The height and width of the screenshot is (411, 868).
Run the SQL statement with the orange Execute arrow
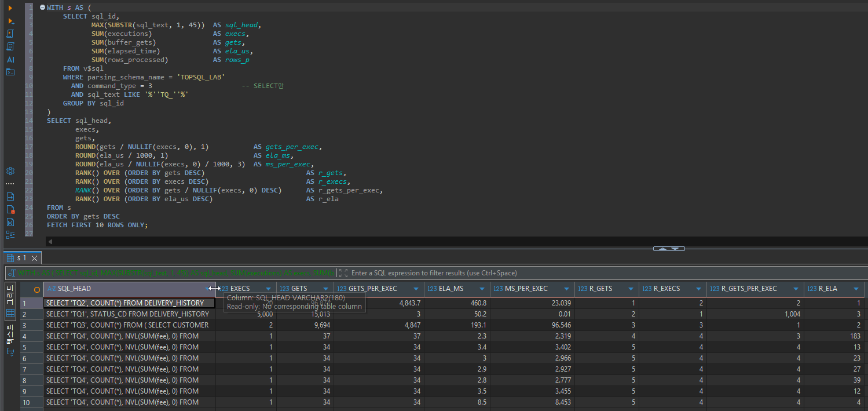[10, 8]
